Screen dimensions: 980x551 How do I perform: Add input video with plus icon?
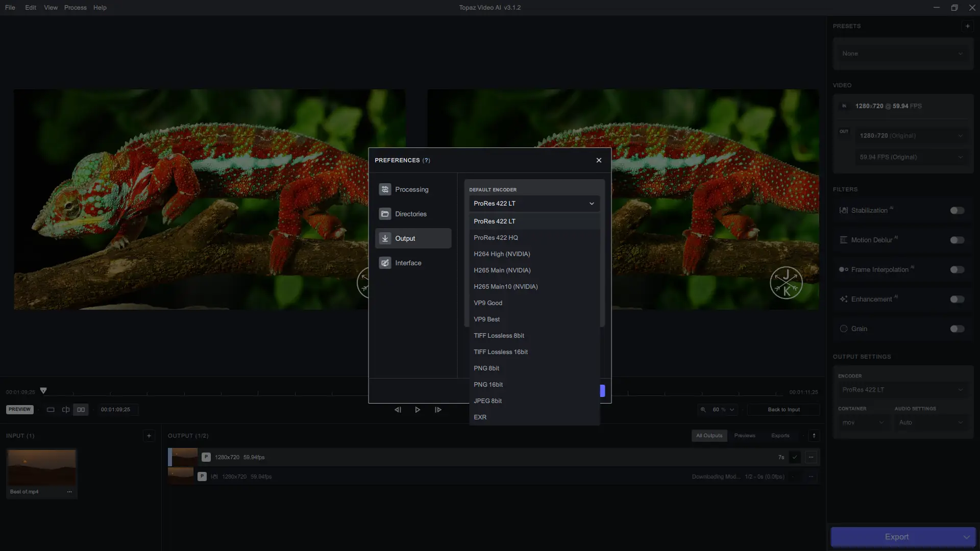point(149,436)
